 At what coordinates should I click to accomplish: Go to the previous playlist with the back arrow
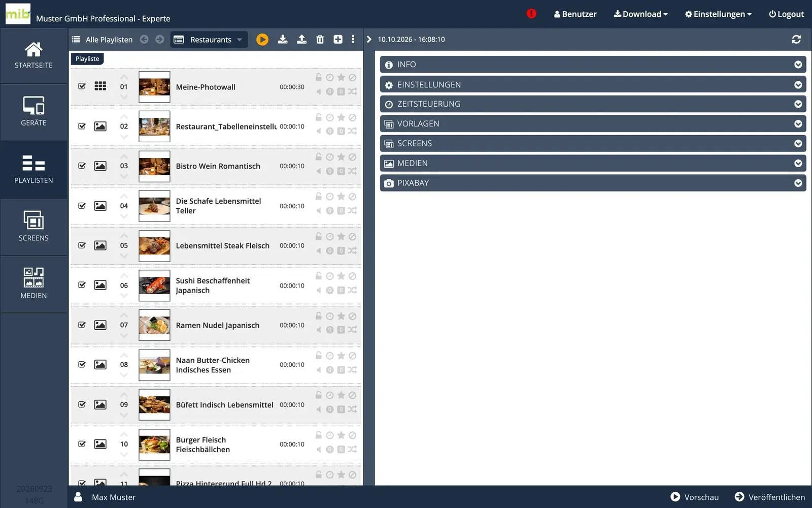pyautogui.click(x=144, y=40)
